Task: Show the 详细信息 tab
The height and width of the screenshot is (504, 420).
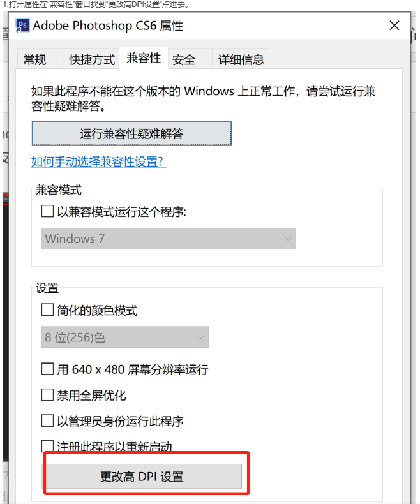Action: coord(241,60)
